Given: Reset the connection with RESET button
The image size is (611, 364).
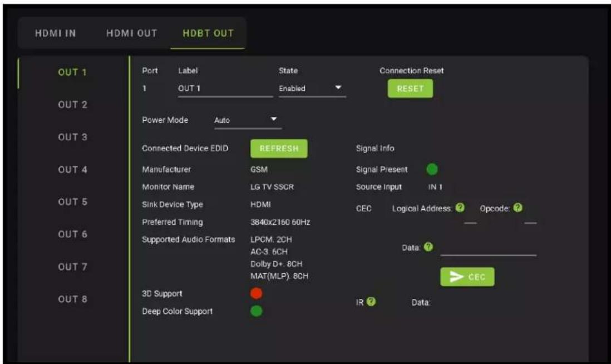Looking at the screenshot, I should click(410, 88).
